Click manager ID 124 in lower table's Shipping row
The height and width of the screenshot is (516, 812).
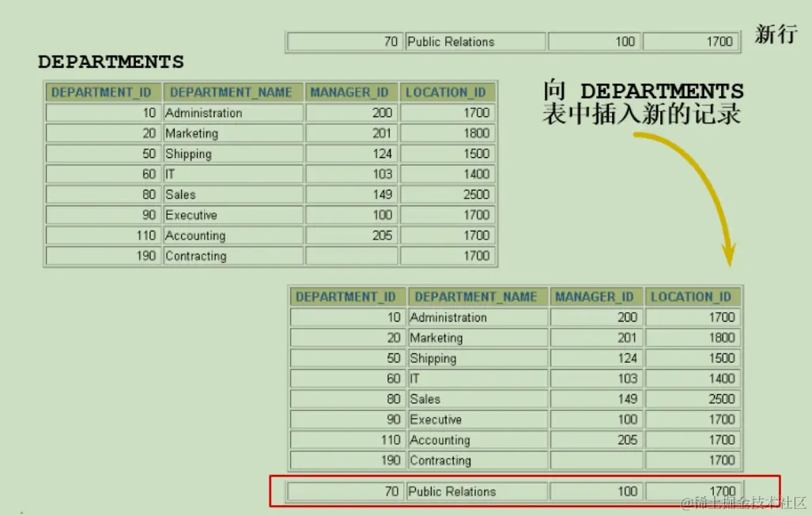(x=627, y=359)
